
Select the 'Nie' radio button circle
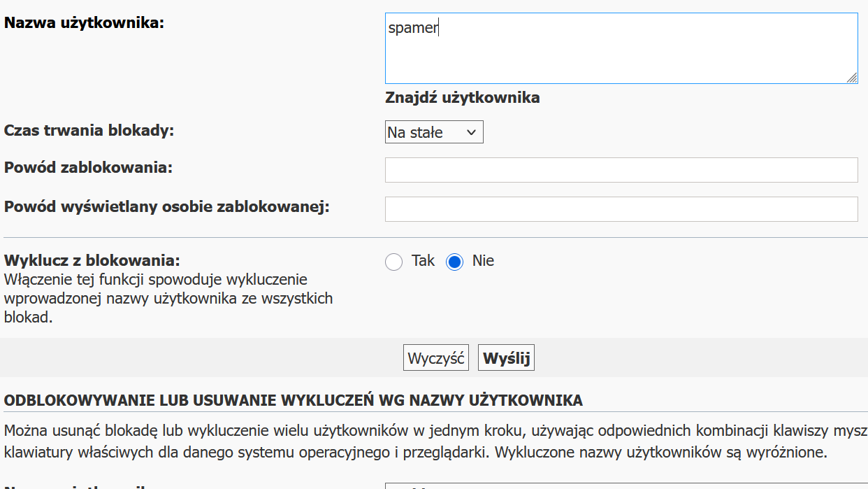pos(455,262)
